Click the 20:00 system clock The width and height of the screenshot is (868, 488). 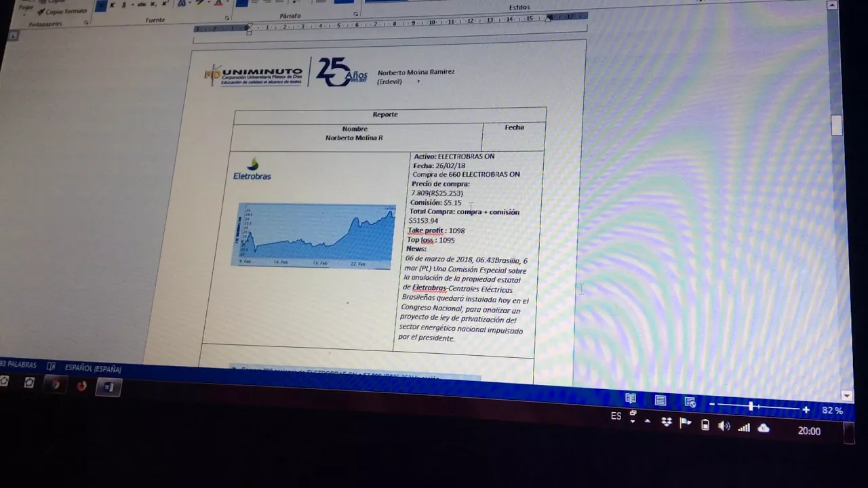[809, 431]
